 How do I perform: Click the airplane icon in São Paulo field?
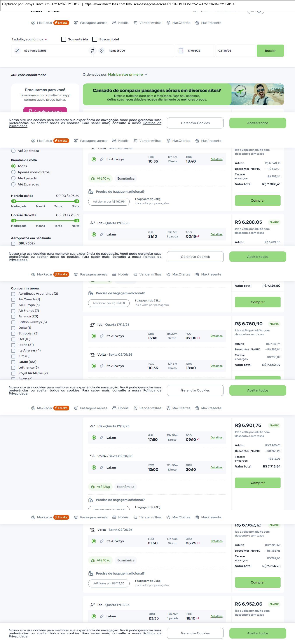pyautogui.click(x=17, y=50)
